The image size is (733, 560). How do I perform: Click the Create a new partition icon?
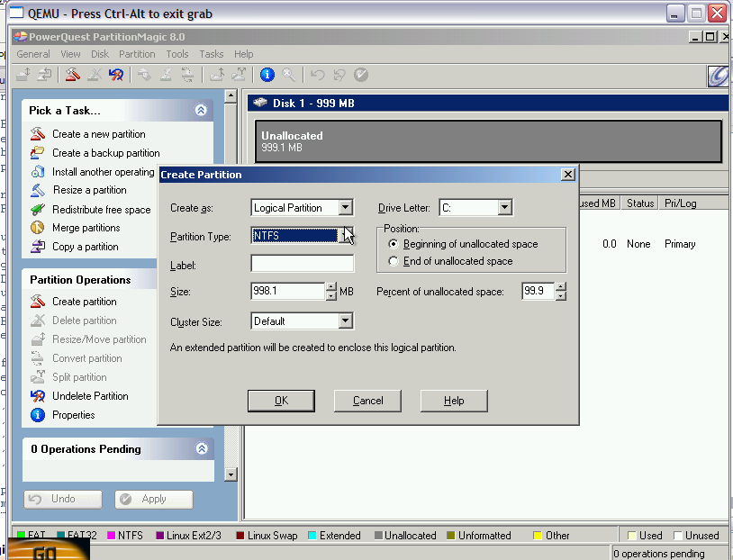point(37,134)
